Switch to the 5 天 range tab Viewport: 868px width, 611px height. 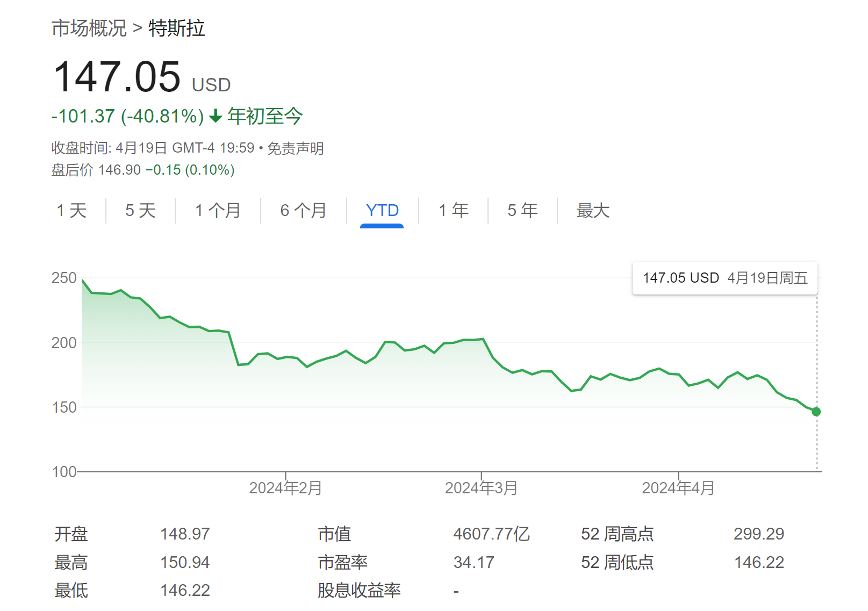(140, 210)
